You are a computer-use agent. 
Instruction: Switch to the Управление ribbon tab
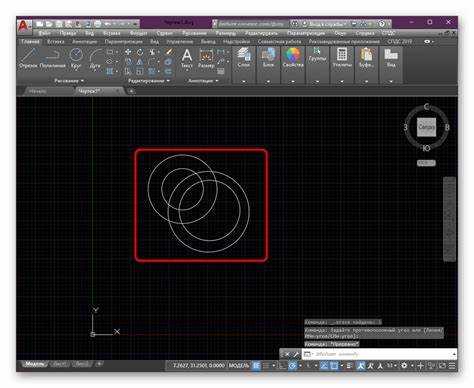[x=180, y=42]
